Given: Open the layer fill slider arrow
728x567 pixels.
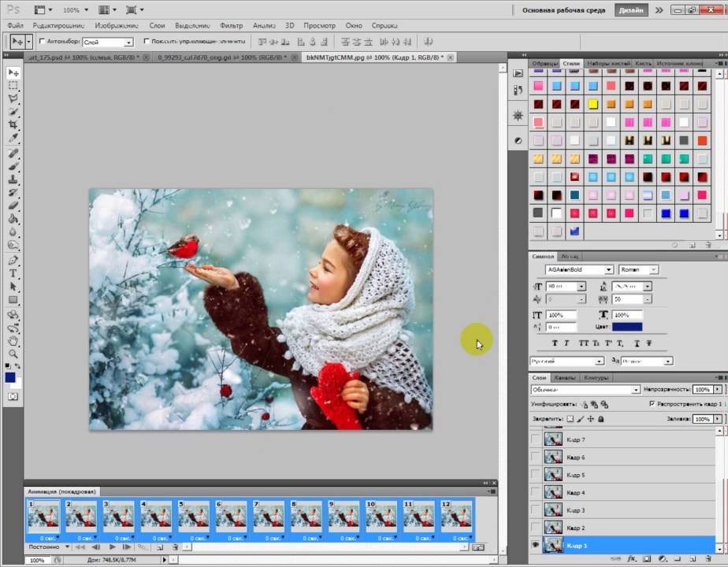Looking at the screenshot, I should (x=718, y=419).
